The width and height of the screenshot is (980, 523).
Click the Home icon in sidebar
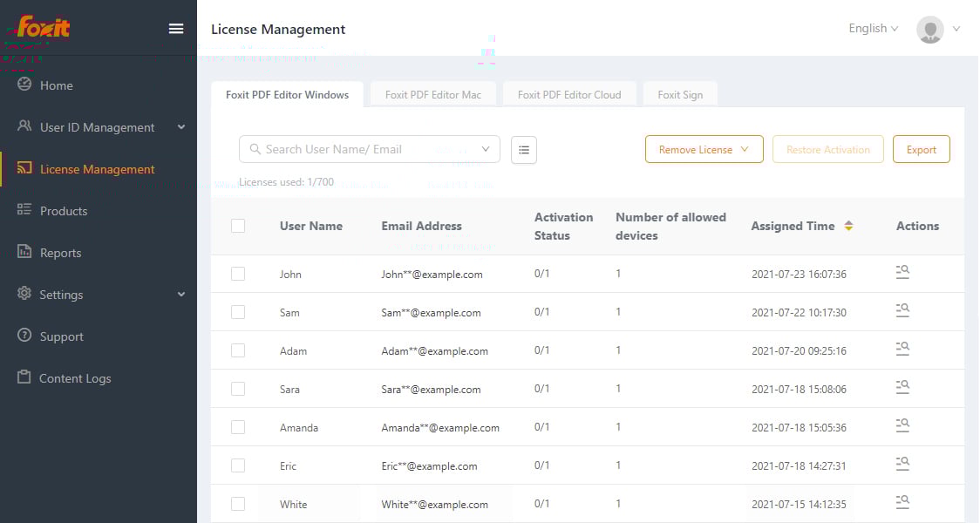(24, 85)
